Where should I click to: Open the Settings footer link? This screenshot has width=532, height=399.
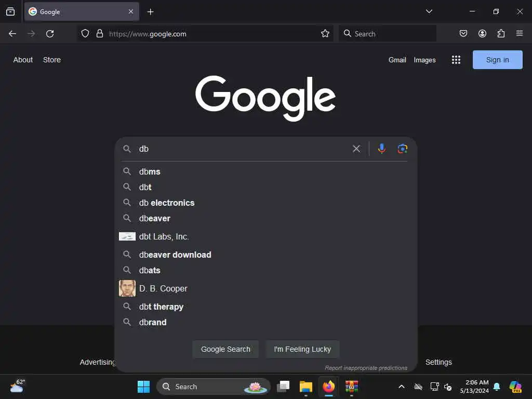coord(438,362)
